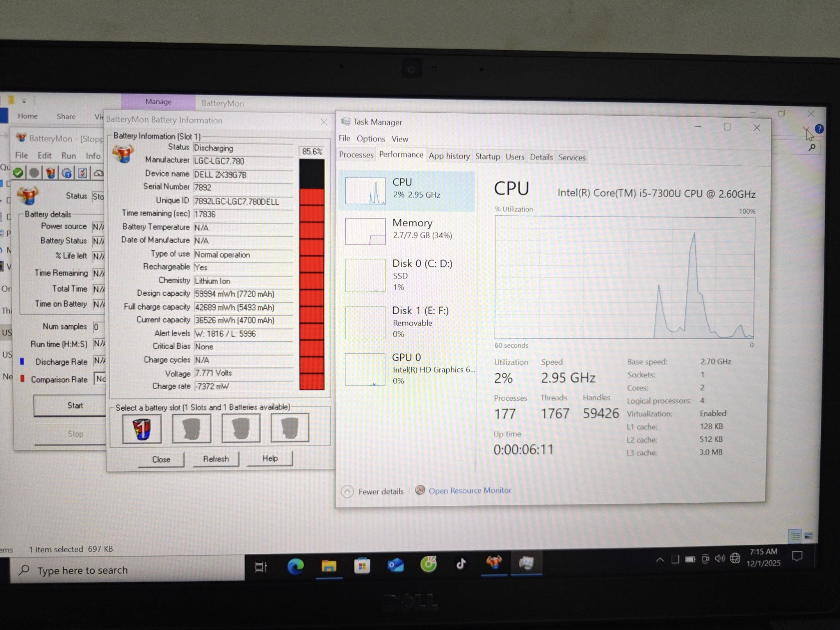Image resolution: width=840 pixels, height=630 pixels.
Task: Click battery icon in system tray
Action: click(690, 559)
